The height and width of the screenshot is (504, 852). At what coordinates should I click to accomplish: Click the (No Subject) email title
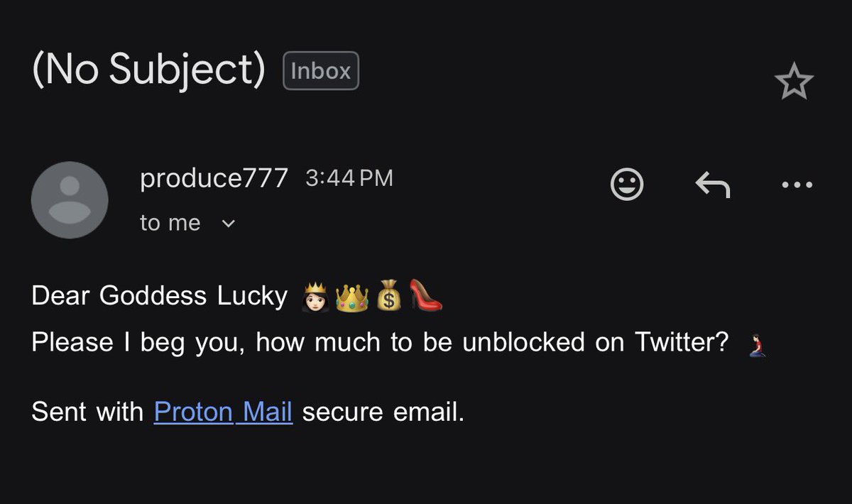[x=148, y=70]
